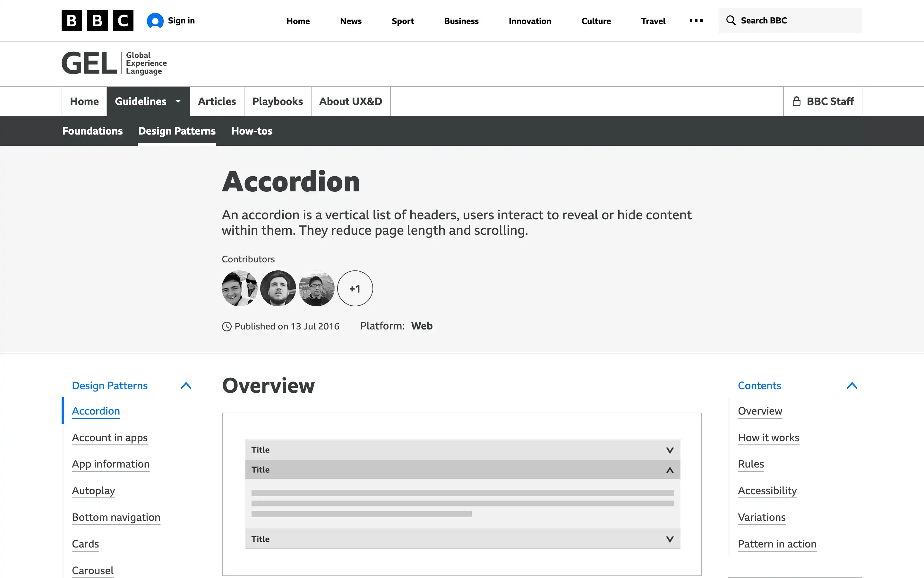924x578 pixels.
Task: Switch to How-tos sub-navigation
Action: point(252,131)
